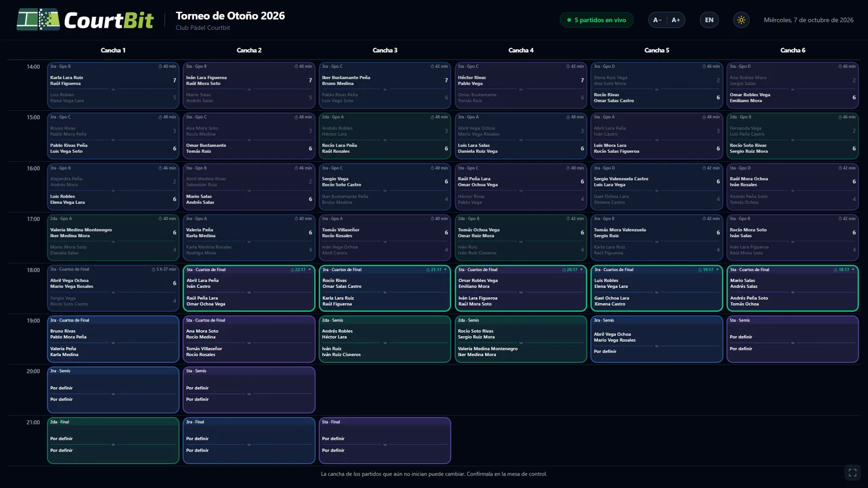The width and height of the screenshot is (868, 488).
Task: Select the Cancha 3 column header
Action: pyautogui.click(x=385, y=50)
